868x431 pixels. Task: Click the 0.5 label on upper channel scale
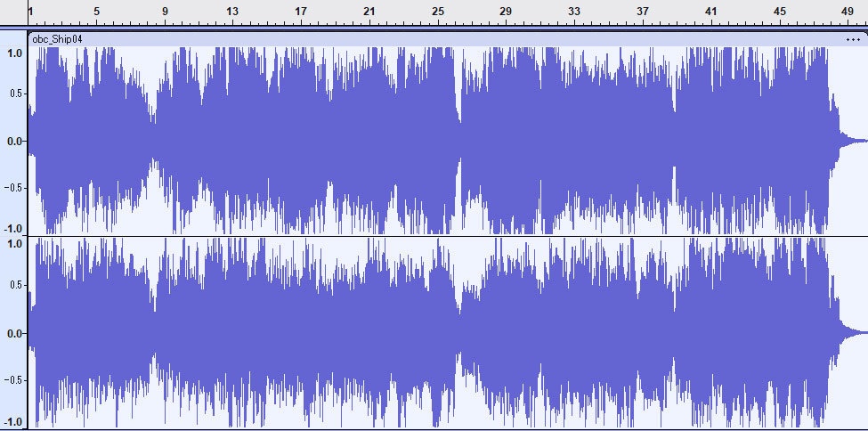(14, 94)
